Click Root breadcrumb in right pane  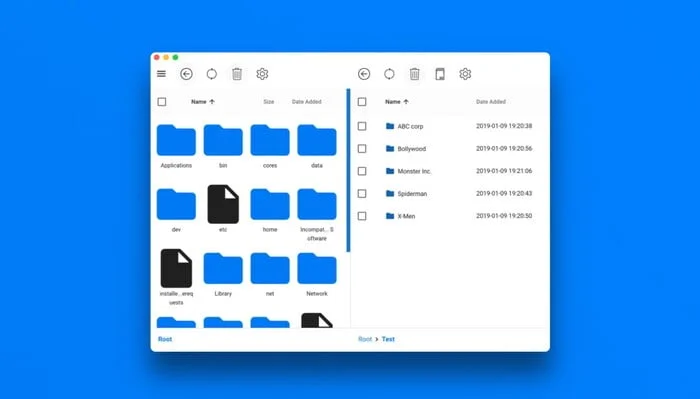pos(365,339)
